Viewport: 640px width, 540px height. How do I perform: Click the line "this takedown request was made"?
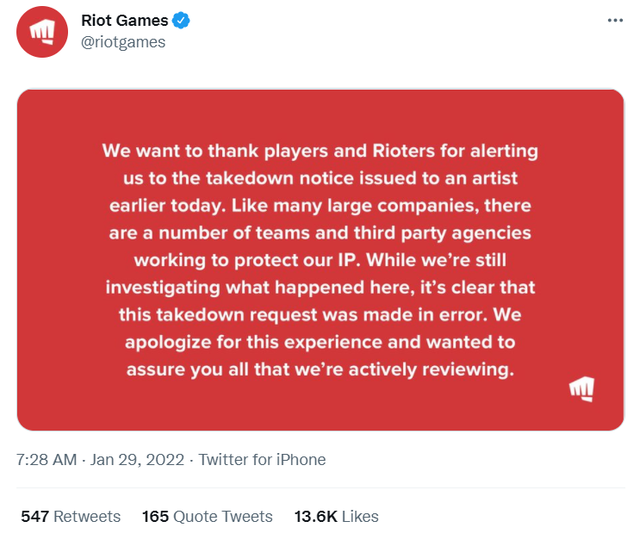point(320,314)
